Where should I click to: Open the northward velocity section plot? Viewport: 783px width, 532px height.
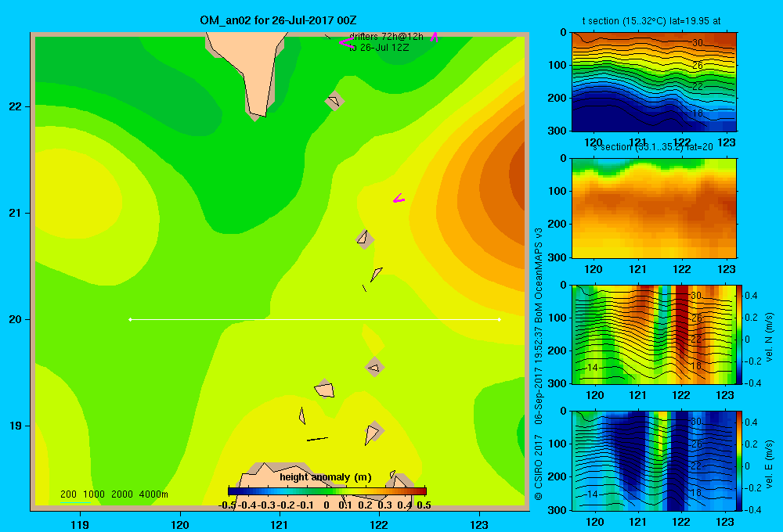[654, 334]
